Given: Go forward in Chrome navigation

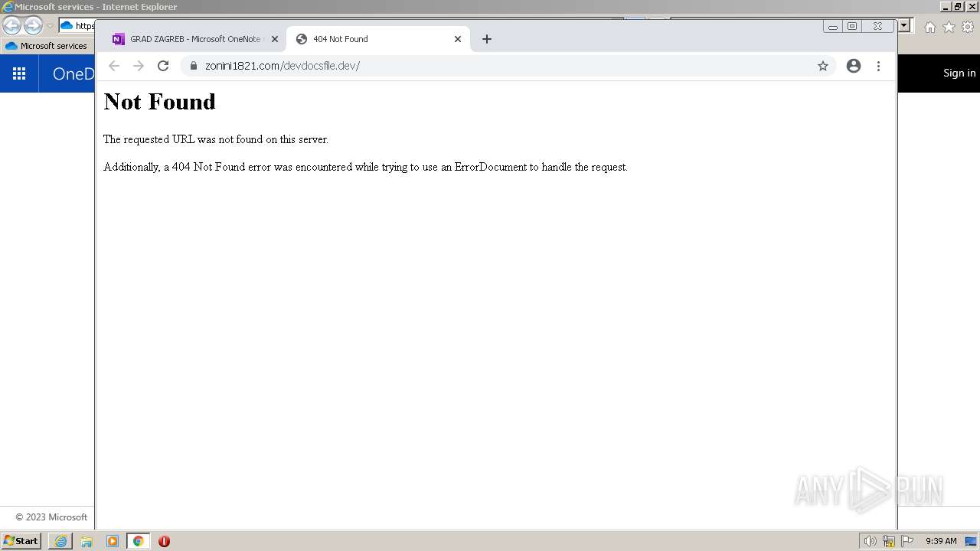Looking at the screenshot, I should [139, 66].
